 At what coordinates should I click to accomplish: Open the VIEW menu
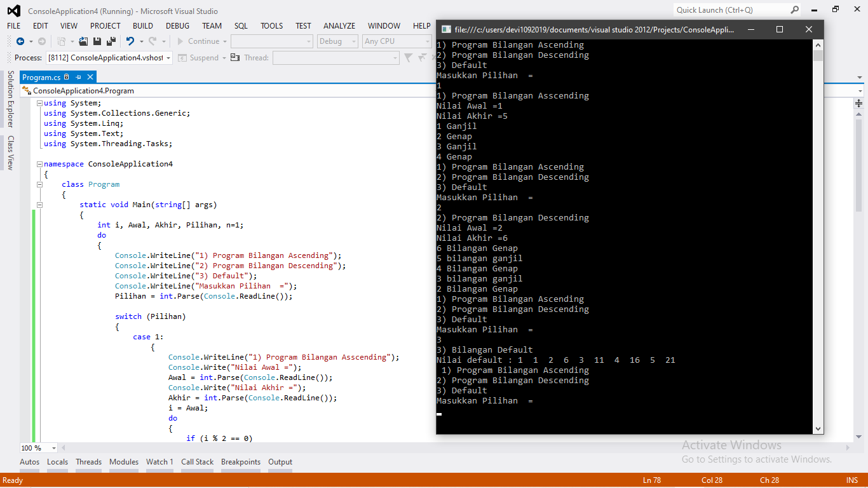pos(69,26)
